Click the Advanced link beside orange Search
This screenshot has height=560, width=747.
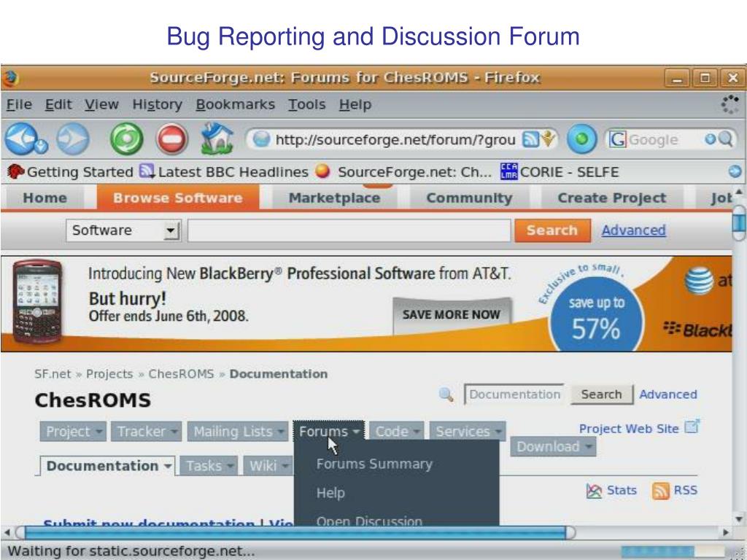(633, 230)
